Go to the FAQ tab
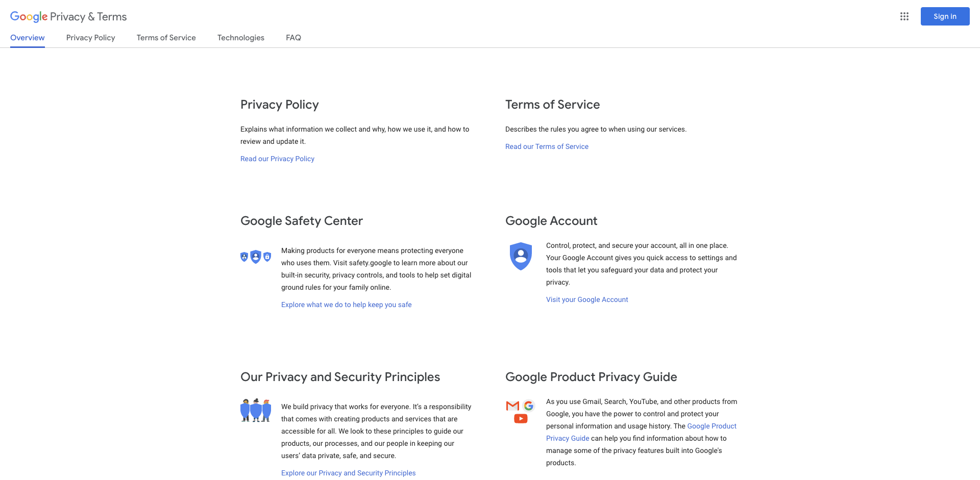This screenshot has width=980, height=480. pyautogui.click(x=293, y=38)
